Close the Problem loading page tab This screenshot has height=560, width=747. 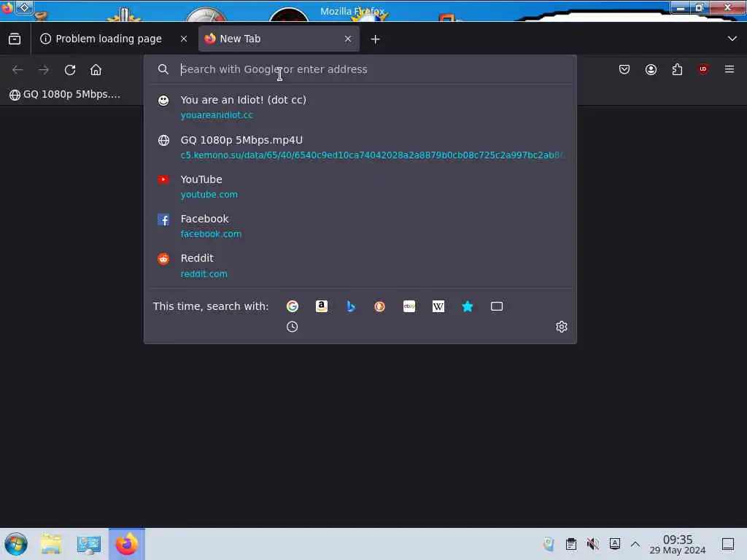pyautogui.click(x=184, y=39)
